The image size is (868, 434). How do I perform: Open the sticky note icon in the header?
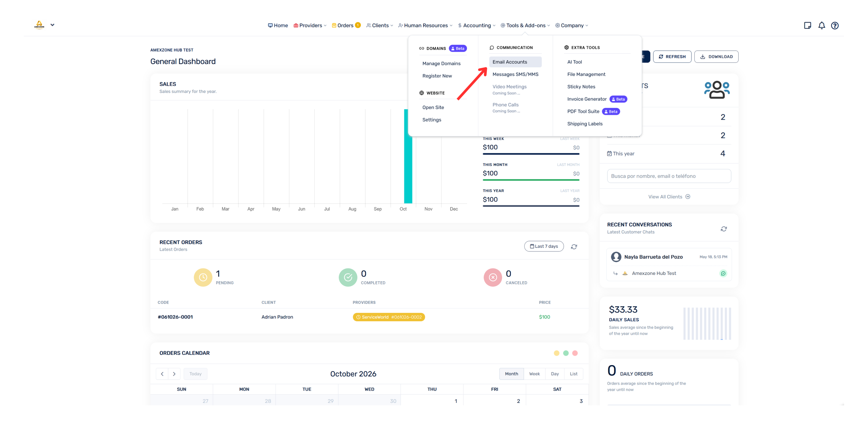tap(807, 25)
